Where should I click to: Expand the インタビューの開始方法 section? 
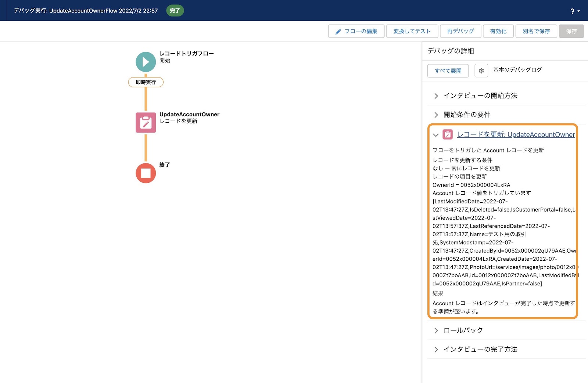(x=436, y=96)
